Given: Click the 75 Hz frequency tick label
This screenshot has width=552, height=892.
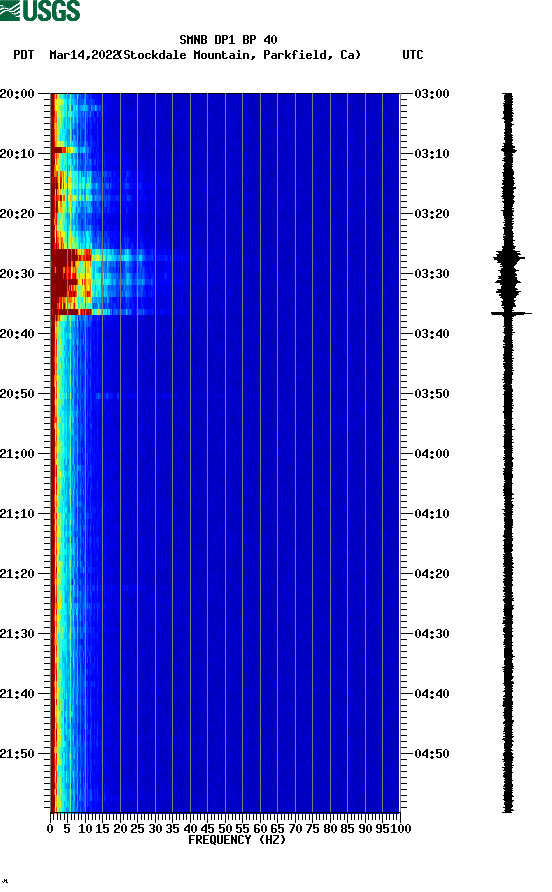Looking at the screenshot, I should tap(312, 829).
